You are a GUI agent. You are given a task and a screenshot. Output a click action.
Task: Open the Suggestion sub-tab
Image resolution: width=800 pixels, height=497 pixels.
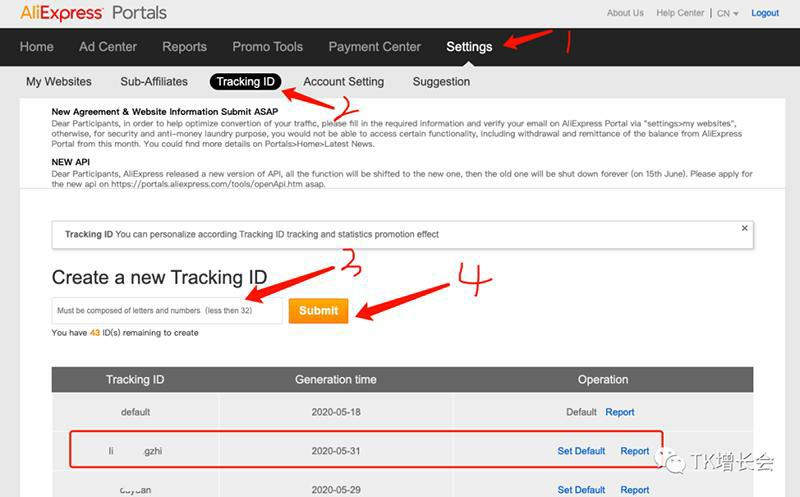[x=441, y=81]
